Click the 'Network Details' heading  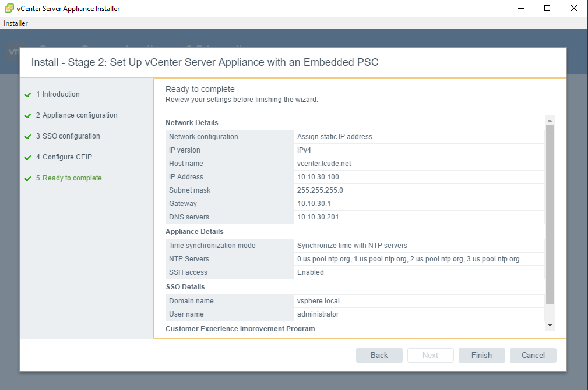[192, 122]
